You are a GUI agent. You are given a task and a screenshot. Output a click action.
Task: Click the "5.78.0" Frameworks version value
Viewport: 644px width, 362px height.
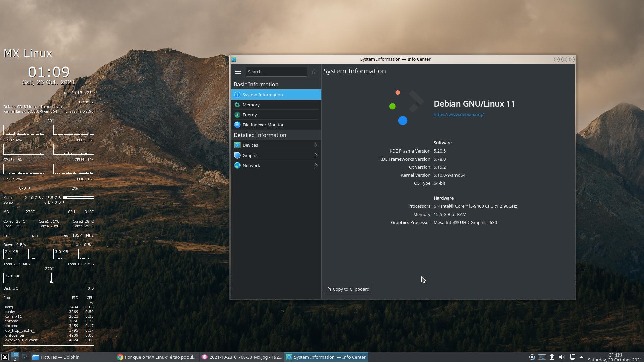[x=440, y=159]
